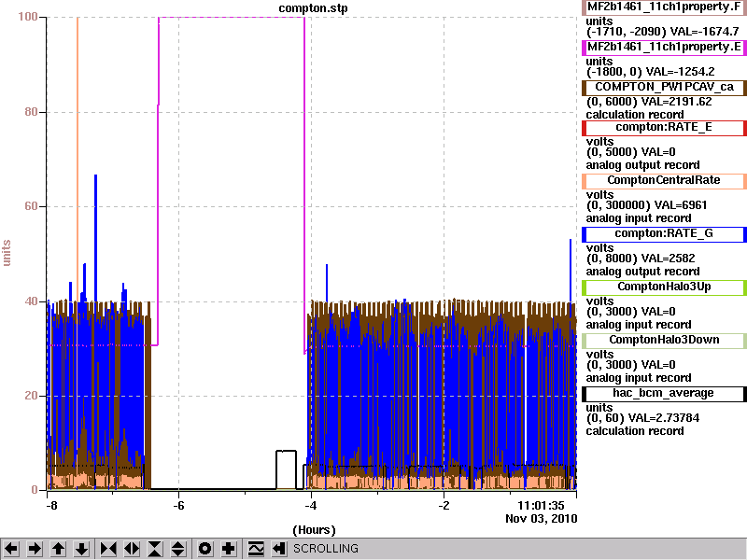Click the VAL=-1254.2 readout text
This screenshot has width=747, height=560.
click(x=681, y=72)
